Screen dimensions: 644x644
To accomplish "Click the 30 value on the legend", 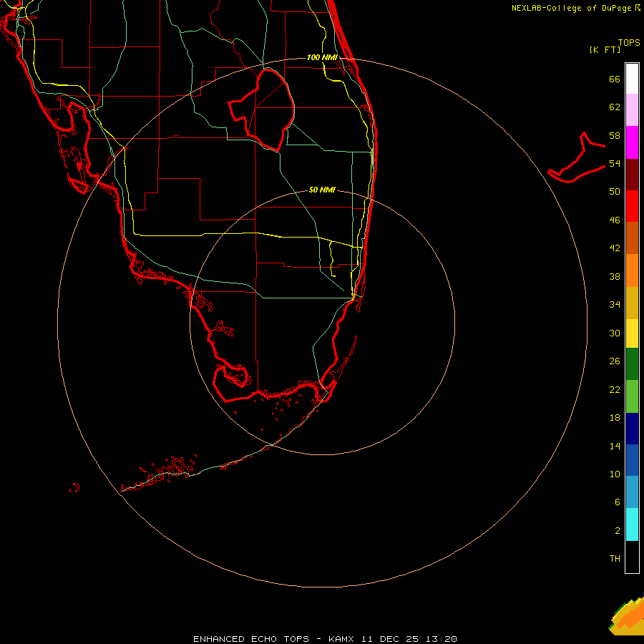I will [x=615, y=333].
